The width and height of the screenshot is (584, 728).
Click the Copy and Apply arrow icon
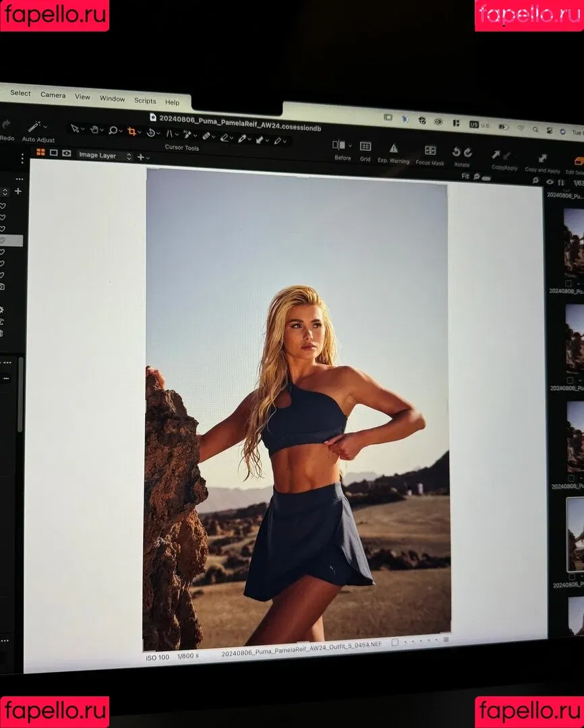point(542,158)
